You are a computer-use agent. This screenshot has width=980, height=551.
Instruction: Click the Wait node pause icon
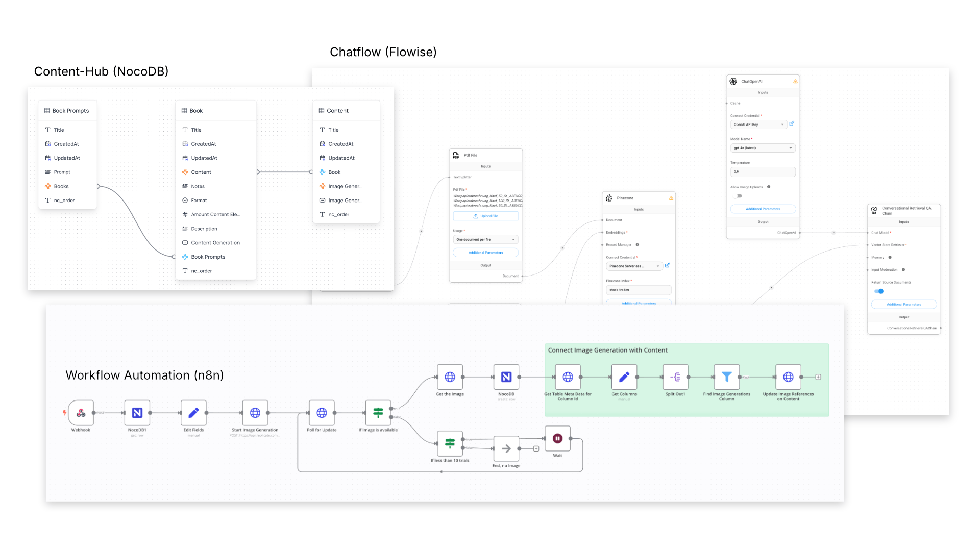click(557, 438)
